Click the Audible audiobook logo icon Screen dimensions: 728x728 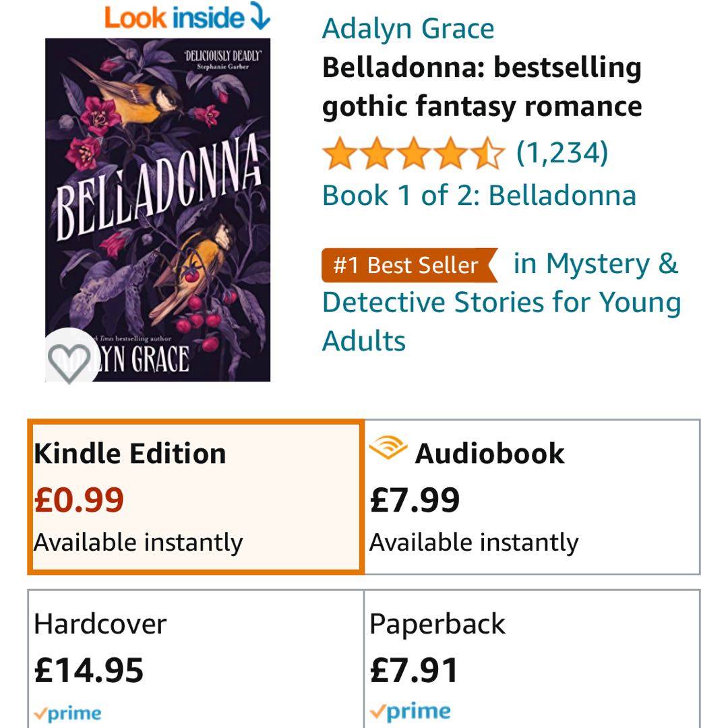coord(388,448)
